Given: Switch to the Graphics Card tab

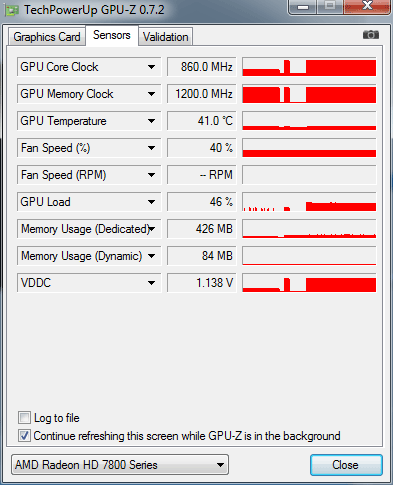Looking at the screenshot, I should [47, 37].
